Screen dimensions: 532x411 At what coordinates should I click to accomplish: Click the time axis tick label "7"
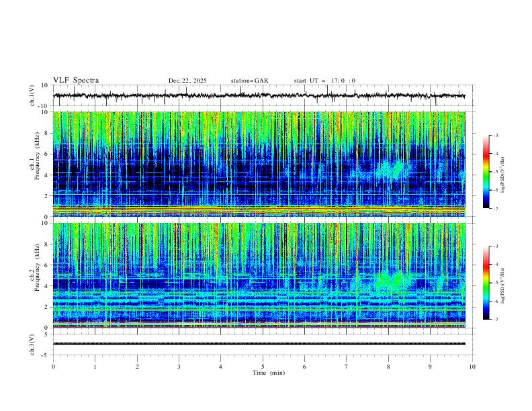(347, 367)
